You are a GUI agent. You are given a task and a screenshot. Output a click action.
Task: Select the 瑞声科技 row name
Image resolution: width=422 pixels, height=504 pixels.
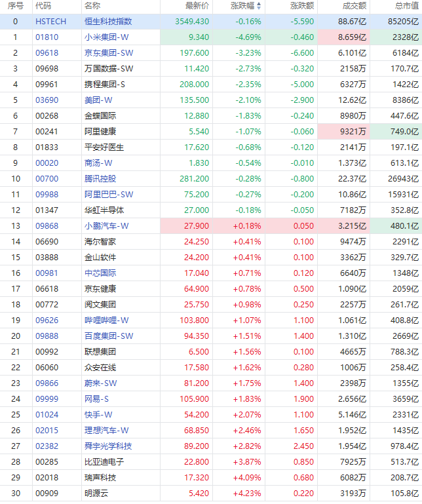pyautogui.click(x=100, y=478)
